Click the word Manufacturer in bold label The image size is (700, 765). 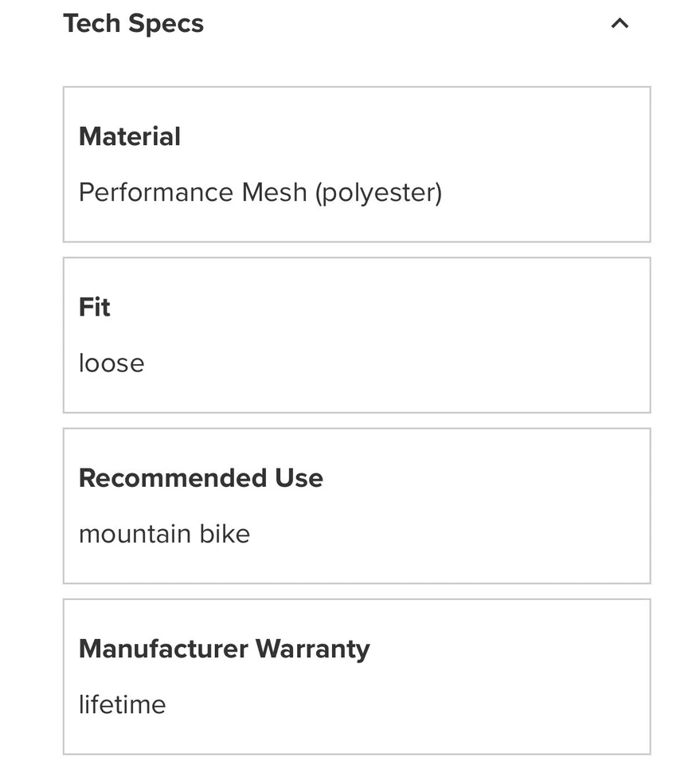click(163, 649)
